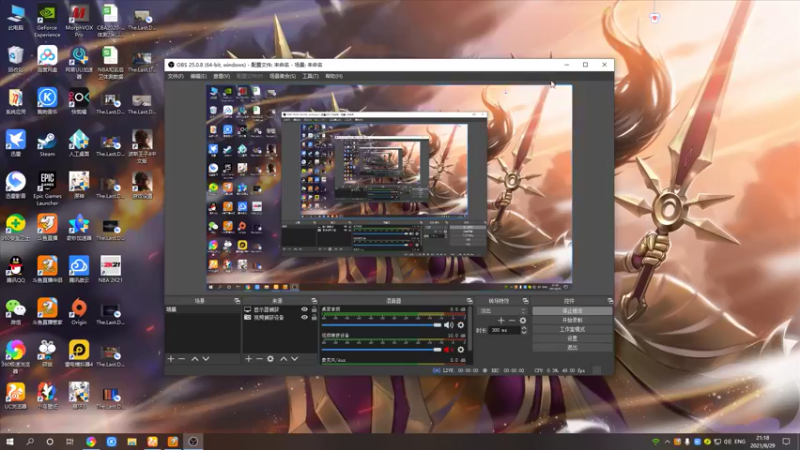Enable Studio Mode from the Controls panel
The width and height of the screenshot is (800, 450).
tap(572, 329)
